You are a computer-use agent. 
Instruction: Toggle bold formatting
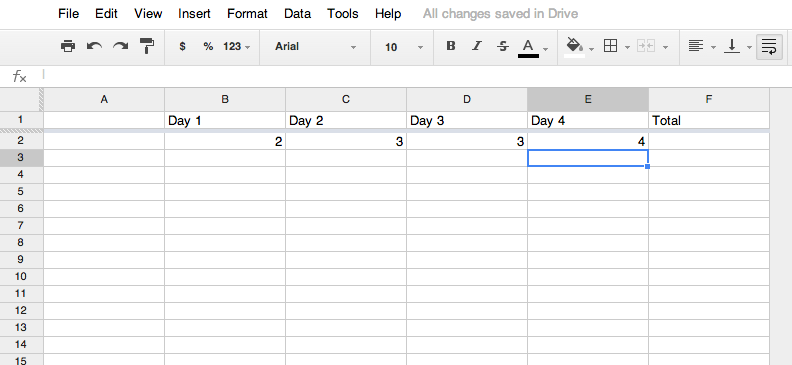pyautogui.click(x=451, y=46)
